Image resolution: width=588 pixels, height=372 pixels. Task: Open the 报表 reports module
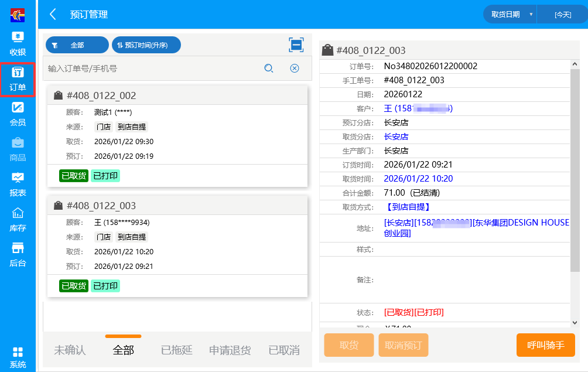coord(18,185)
